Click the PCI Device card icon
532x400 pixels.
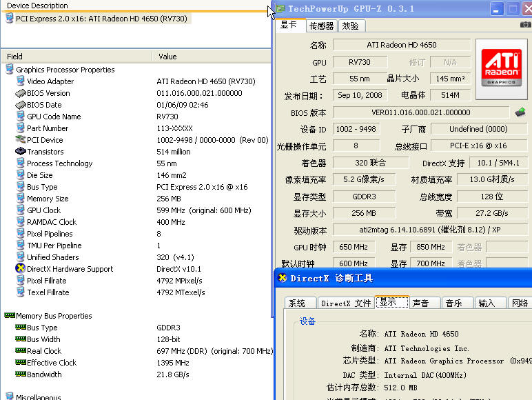pos(21,139)
